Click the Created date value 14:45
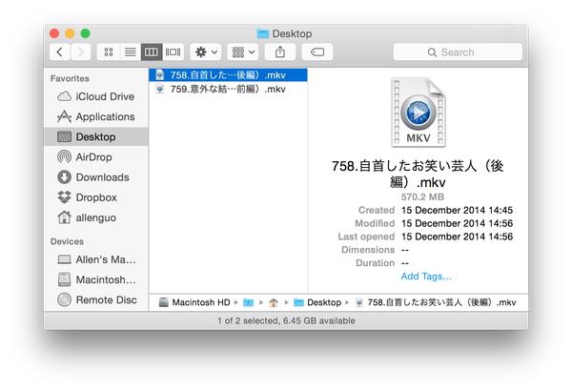 [x=457, y=210]
